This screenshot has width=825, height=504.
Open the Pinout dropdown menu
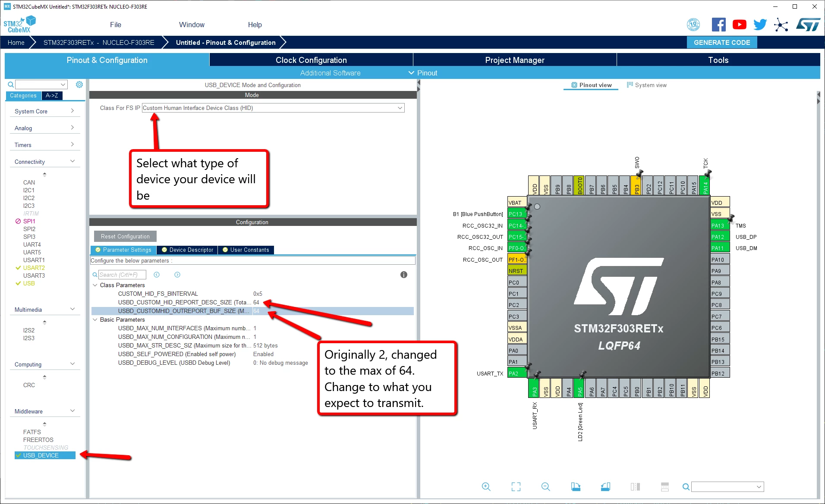tap(423, 73)
